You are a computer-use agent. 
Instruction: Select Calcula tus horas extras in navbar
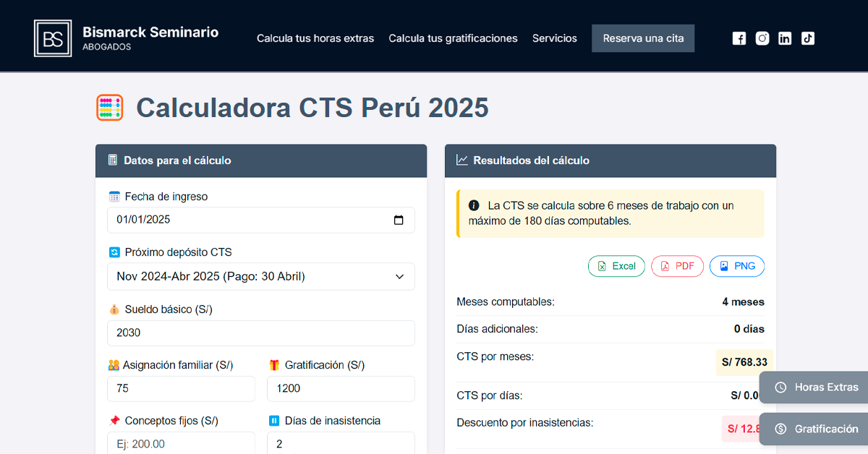pyautogui.click(x=315, y=38)
